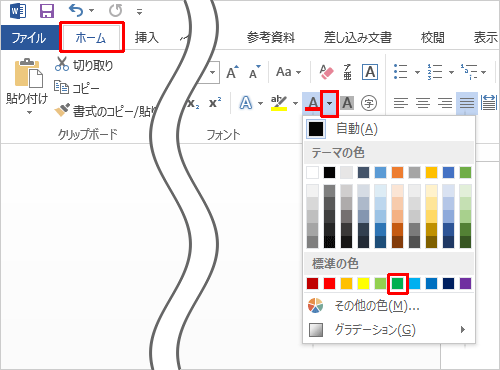Click the Character Shading icon
The width and height of the screenshot is (500, 370).
click(347, 103)
